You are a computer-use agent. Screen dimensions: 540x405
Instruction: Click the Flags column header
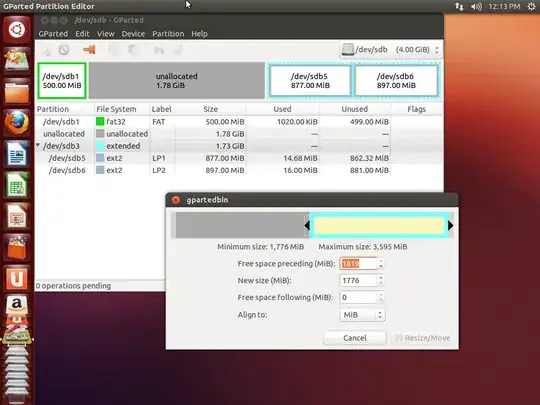(416, 109)
